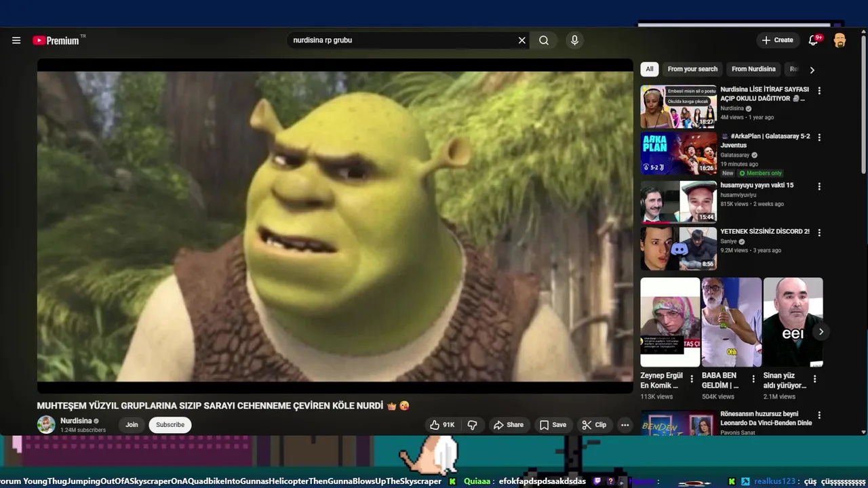Open options for LİSE İTİRAF SAYFASI video

click(819, 91)
